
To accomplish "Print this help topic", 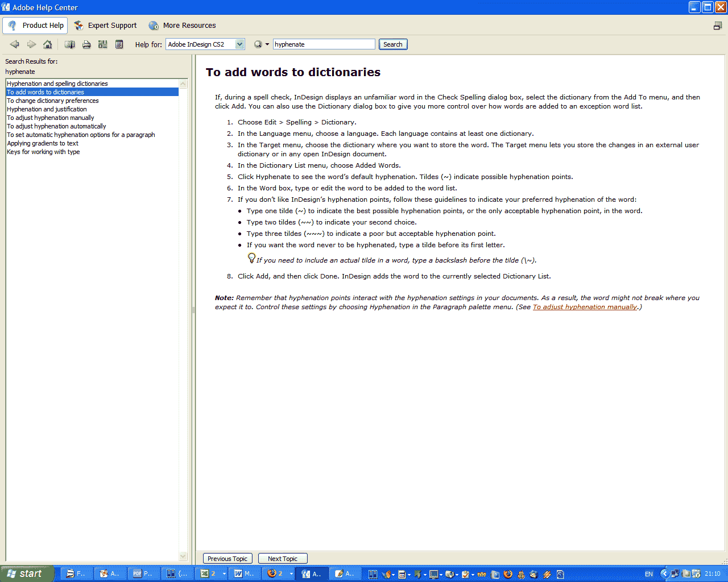I will pyautogui.click(x=86, y=44).
